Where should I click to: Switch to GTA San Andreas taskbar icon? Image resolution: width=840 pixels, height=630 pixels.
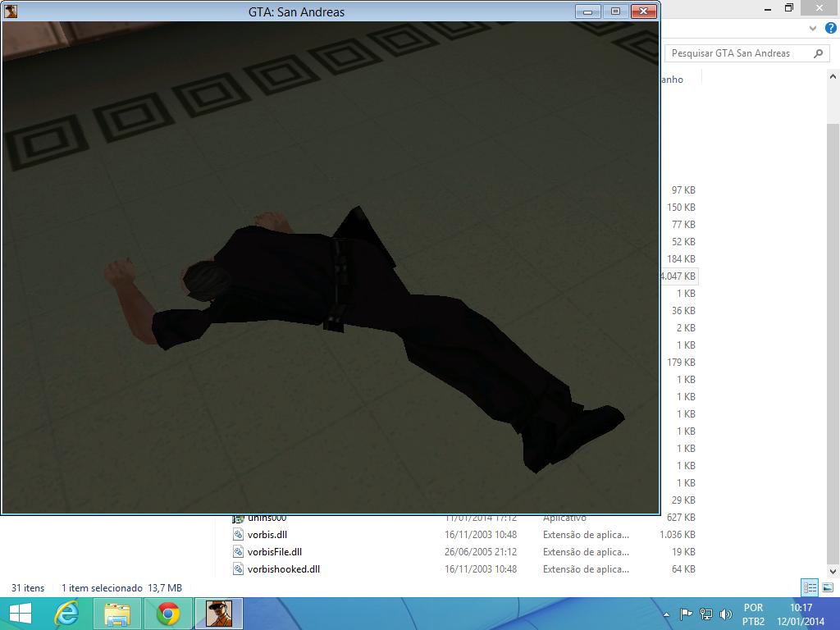click(218, 614)
